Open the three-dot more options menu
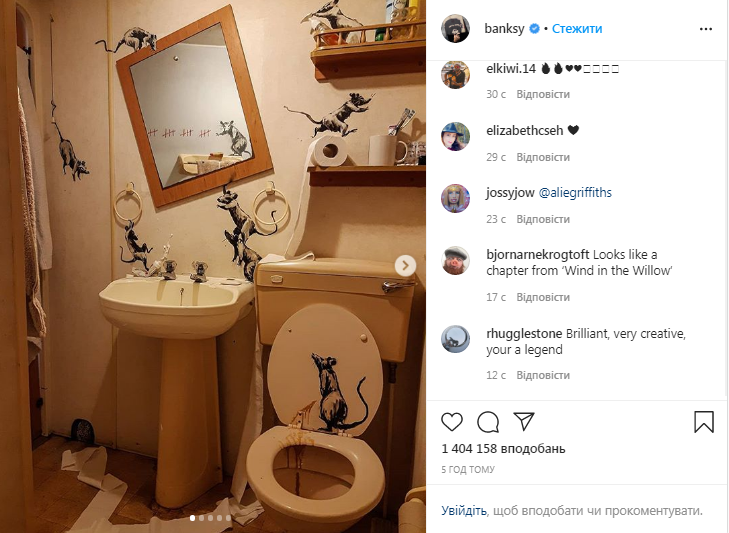The width and height of the screenshot is (729, 533). tap(706, 29)
